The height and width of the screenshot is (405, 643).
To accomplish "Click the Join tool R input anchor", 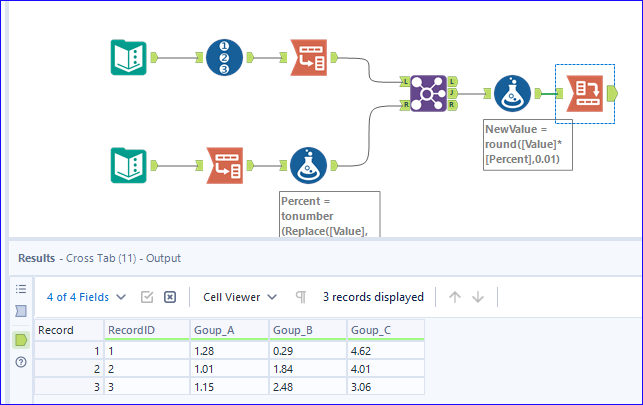I will 405,105.
